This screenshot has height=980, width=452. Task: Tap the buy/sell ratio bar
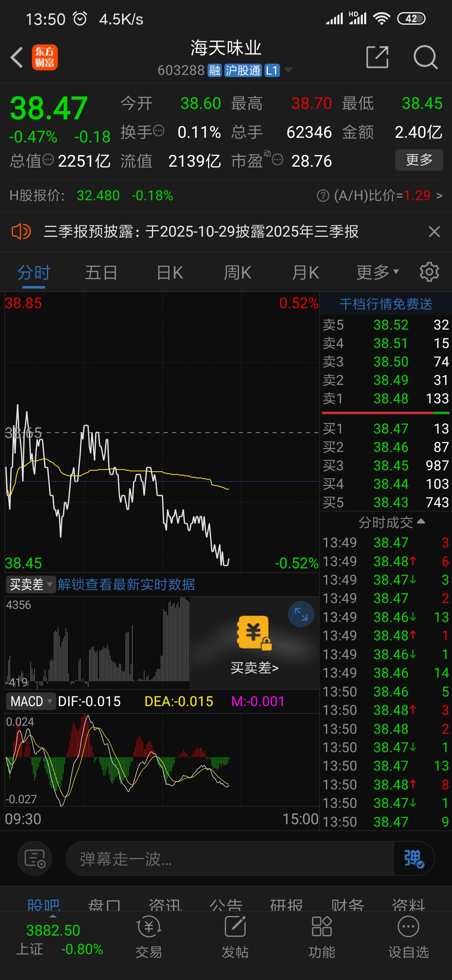click(x=386, y=413)
